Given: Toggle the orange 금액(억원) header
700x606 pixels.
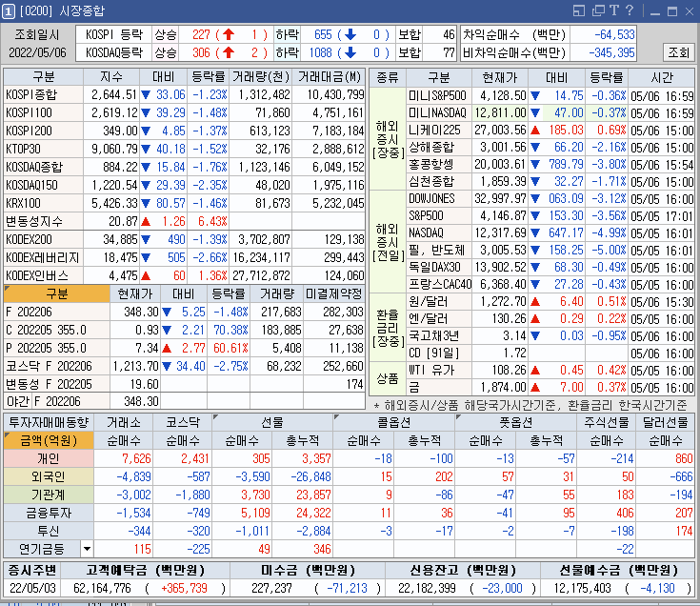Looking at the screenshot, I should pyautogui.click(x=49, y=441).
